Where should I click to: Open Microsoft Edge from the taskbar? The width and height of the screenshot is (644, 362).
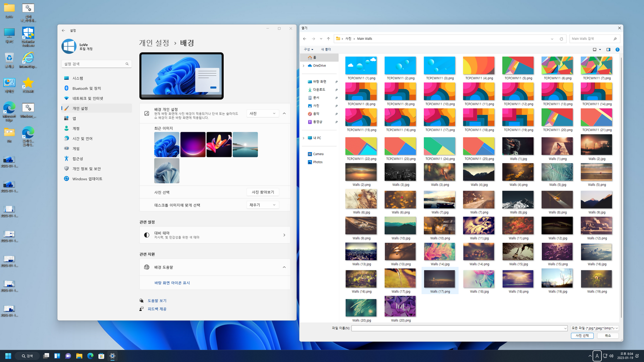click(90, 356)
